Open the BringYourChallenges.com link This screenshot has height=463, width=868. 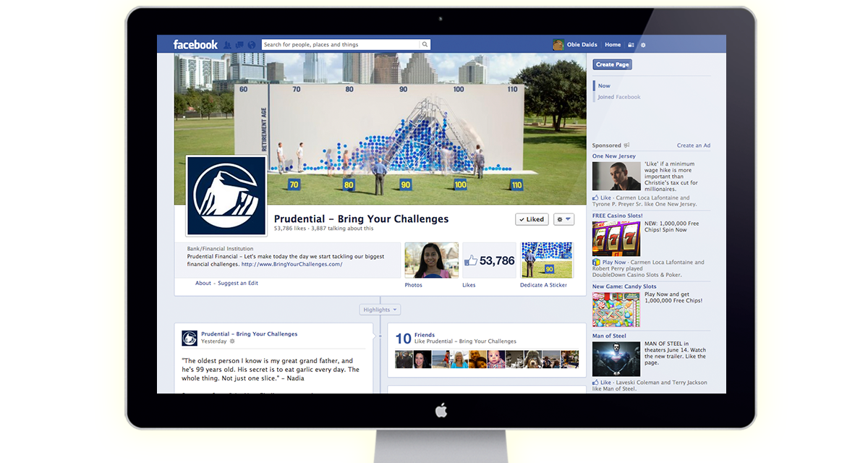tap(292, 264)
